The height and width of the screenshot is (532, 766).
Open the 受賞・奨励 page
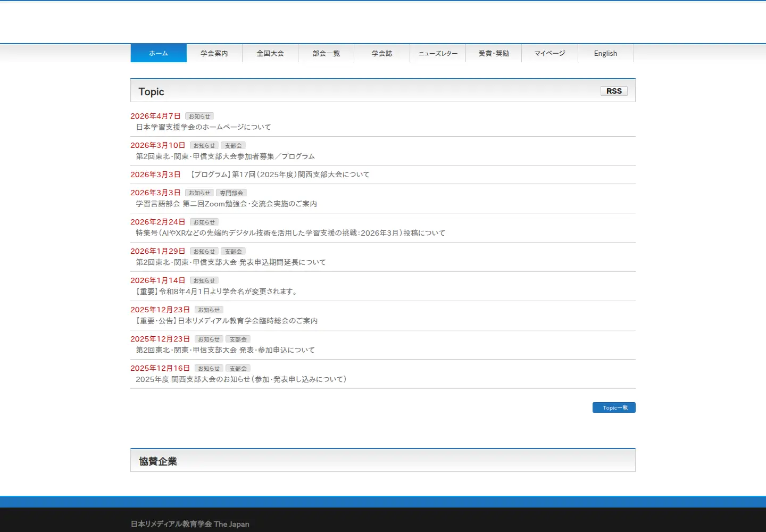[x=494, y=53]
